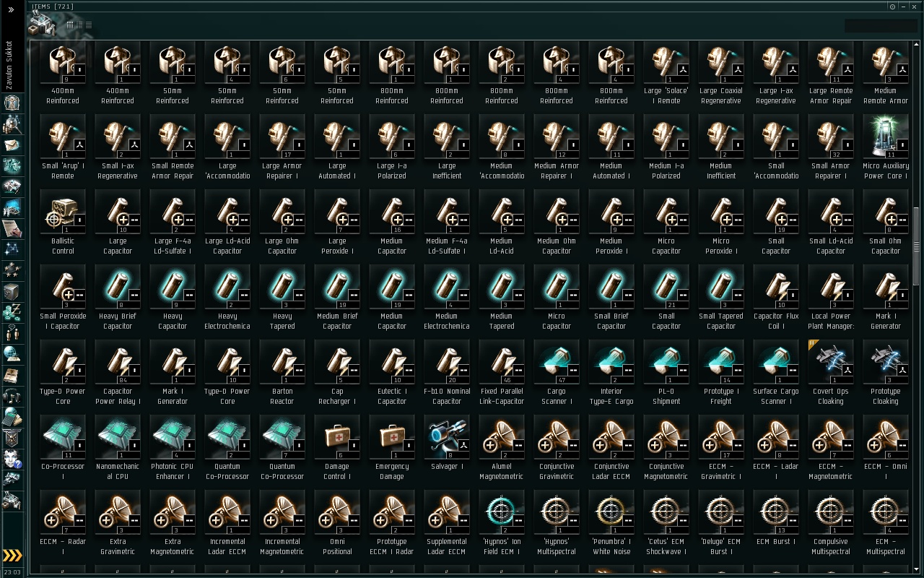Select the Small Ld-Acid Capacitor item
924x578 pixels.
pyautogui.click(x=831, y=223)
